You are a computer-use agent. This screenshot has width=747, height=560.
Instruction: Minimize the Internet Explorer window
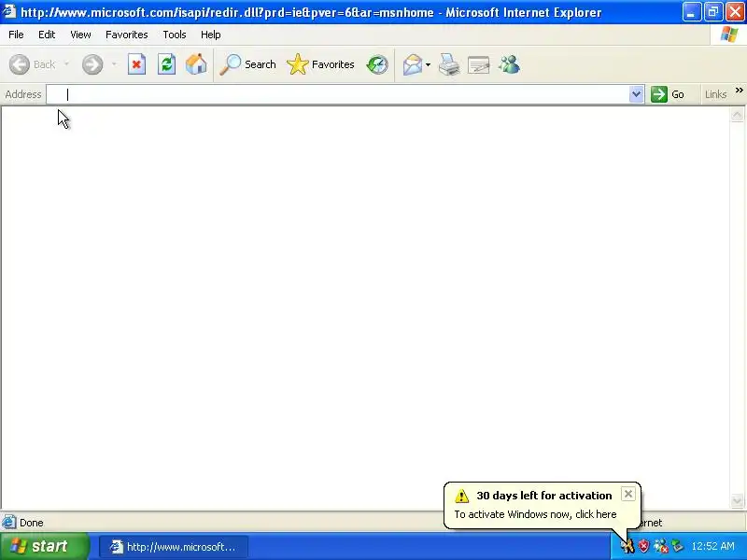(x=692, y=12)
